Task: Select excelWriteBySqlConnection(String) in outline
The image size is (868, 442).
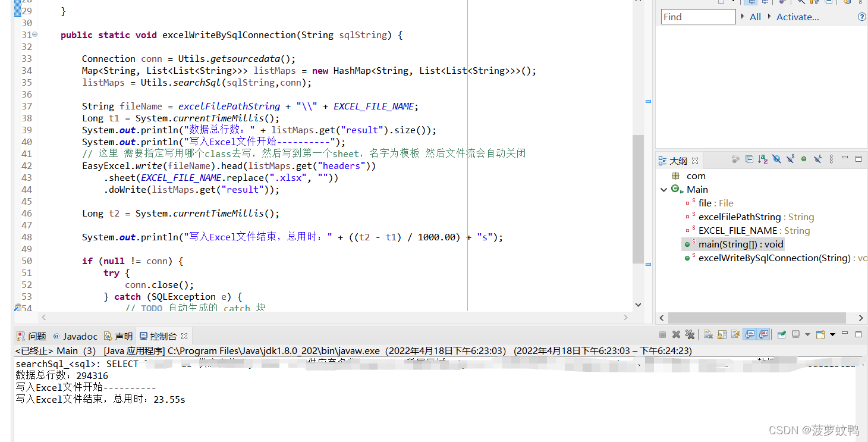Action: 776,258
